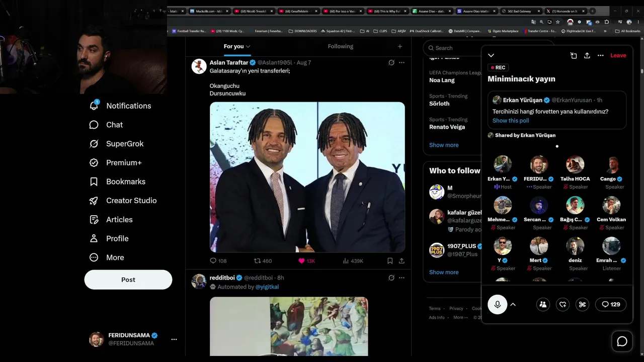The height and width of the screenshot is (362, 644).
Task: Open the Premium+ badge icon
Action: tap(94, 162)
